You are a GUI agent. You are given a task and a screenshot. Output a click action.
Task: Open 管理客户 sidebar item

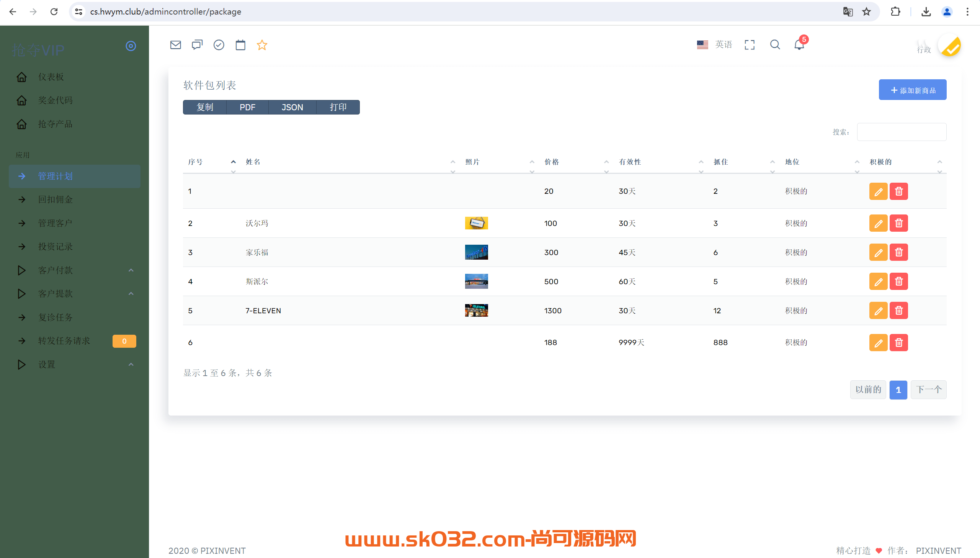[x=75, y=223]
